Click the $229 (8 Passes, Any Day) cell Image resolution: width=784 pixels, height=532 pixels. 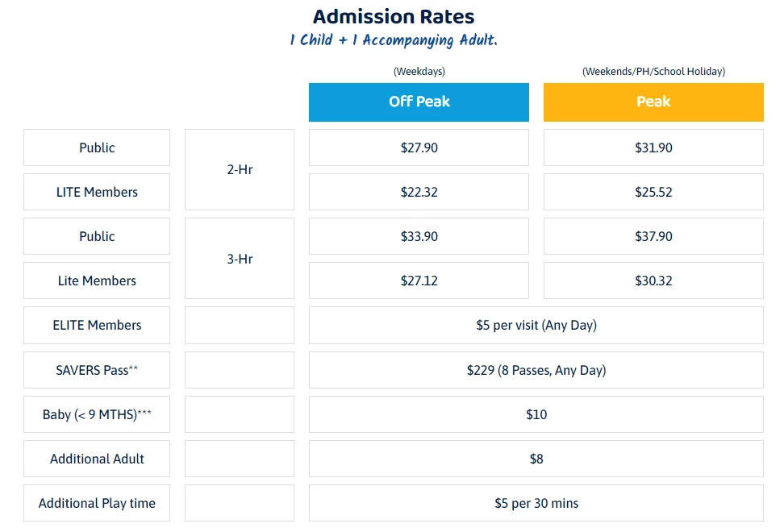point(536,370)
